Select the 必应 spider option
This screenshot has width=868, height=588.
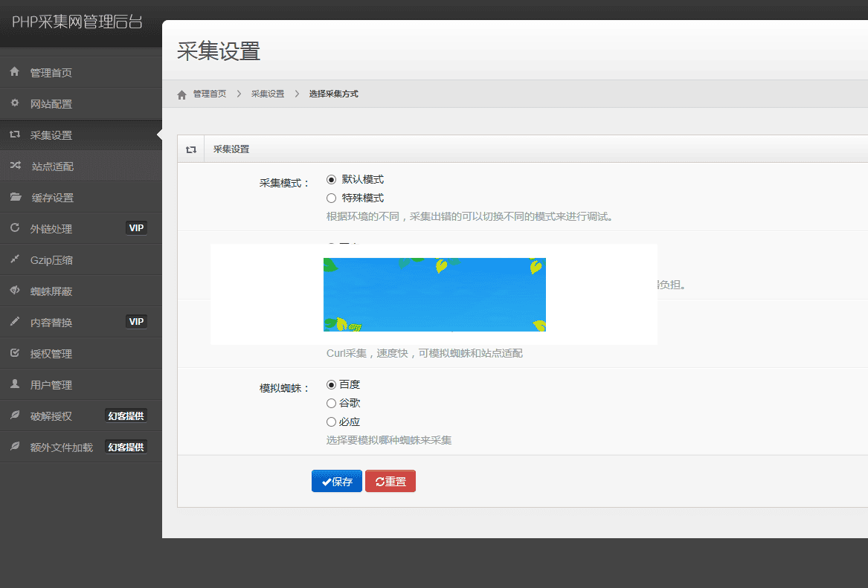pos(331,421)
